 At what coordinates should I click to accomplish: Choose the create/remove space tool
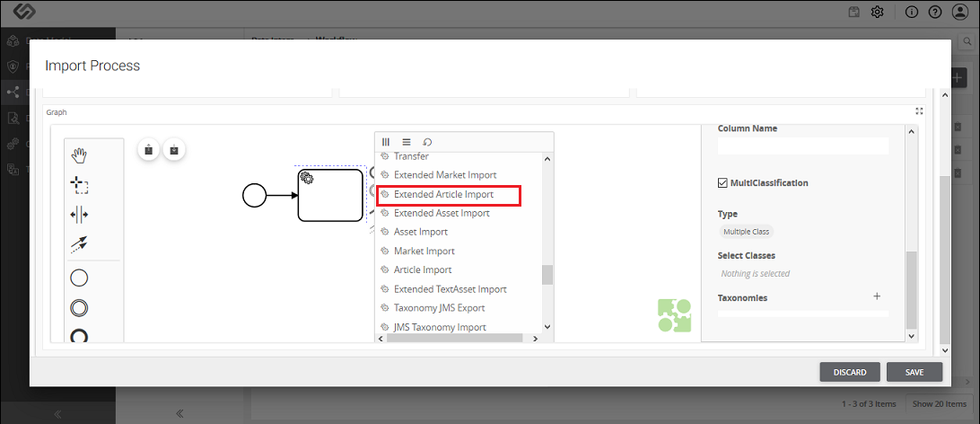79,215
